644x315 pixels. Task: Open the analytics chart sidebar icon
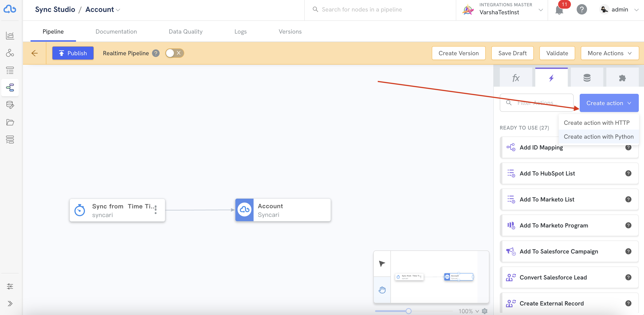[10, 36]
